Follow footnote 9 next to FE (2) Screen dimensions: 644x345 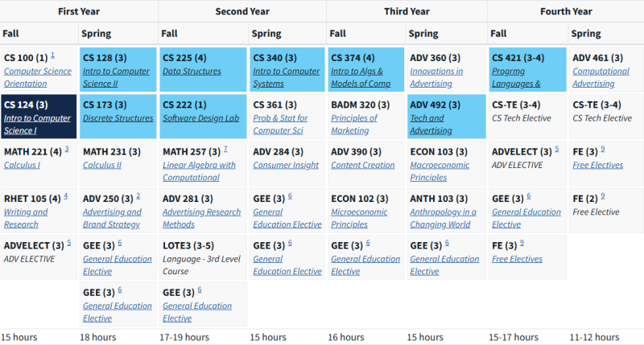coord(602,195)
